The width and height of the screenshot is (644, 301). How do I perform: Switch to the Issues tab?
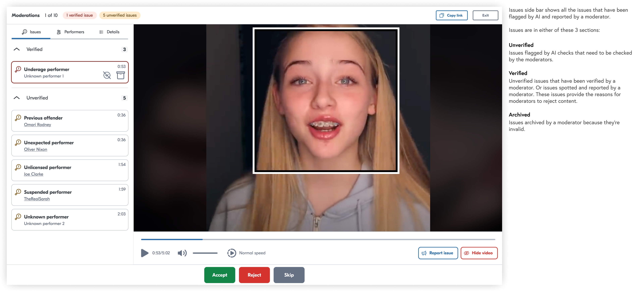31,32
